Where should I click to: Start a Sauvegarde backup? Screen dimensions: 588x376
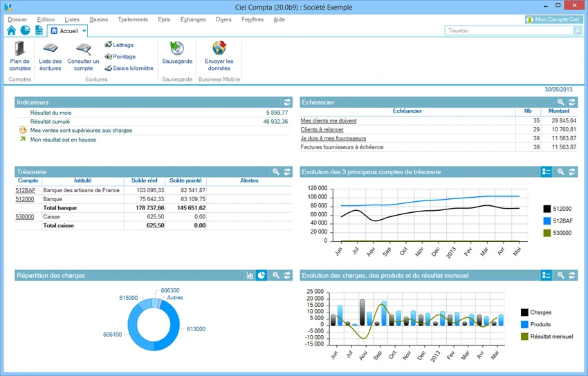point(177,53)
